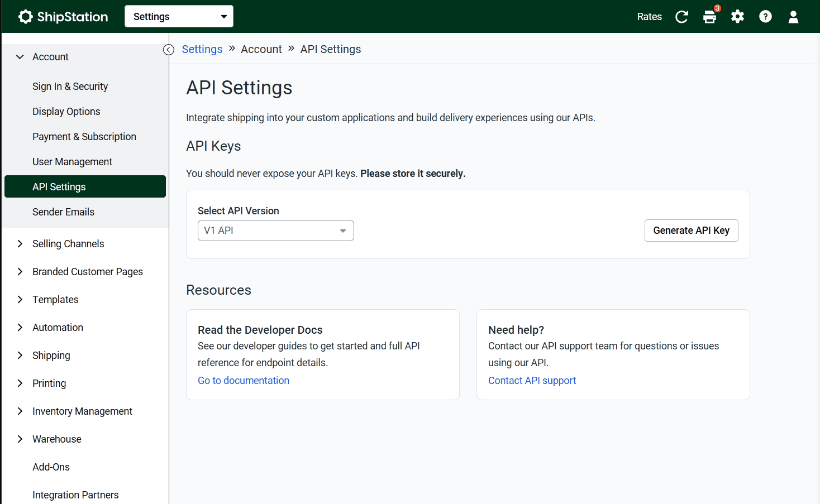The image size is (820, 504).
Task: Click the Settings breadcrumb link
Action: pos(202,49)
